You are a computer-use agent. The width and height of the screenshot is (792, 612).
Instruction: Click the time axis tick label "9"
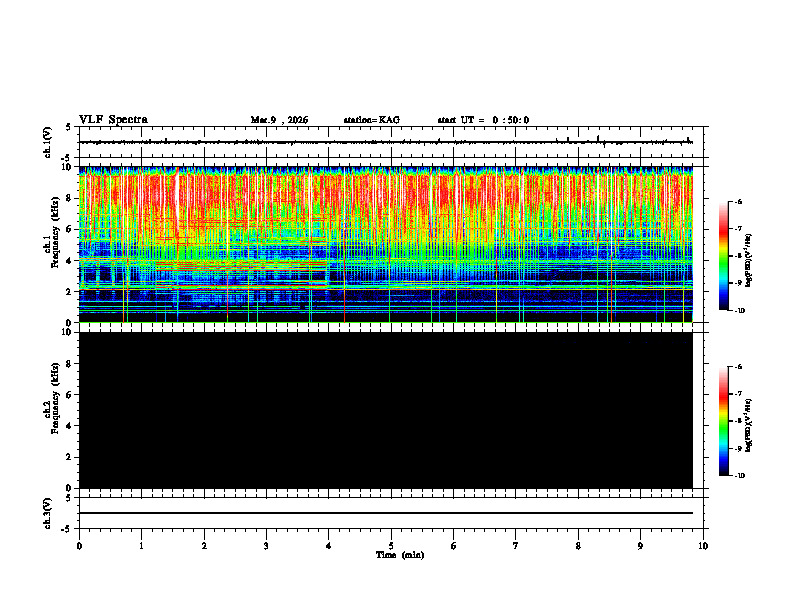640,546
